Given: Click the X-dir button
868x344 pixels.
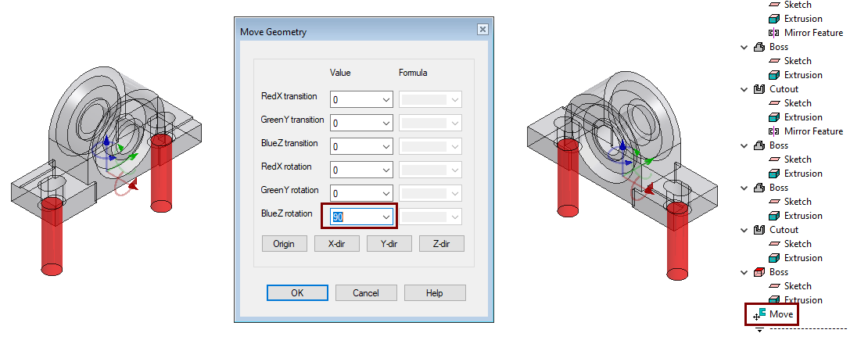Looking at the screenshot, I should 336,244.
